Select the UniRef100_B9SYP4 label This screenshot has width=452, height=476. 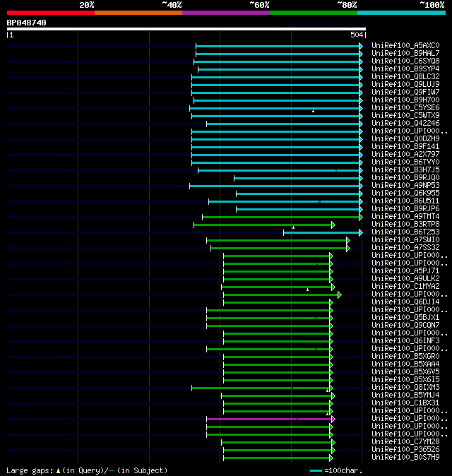[x=405, y=69]
